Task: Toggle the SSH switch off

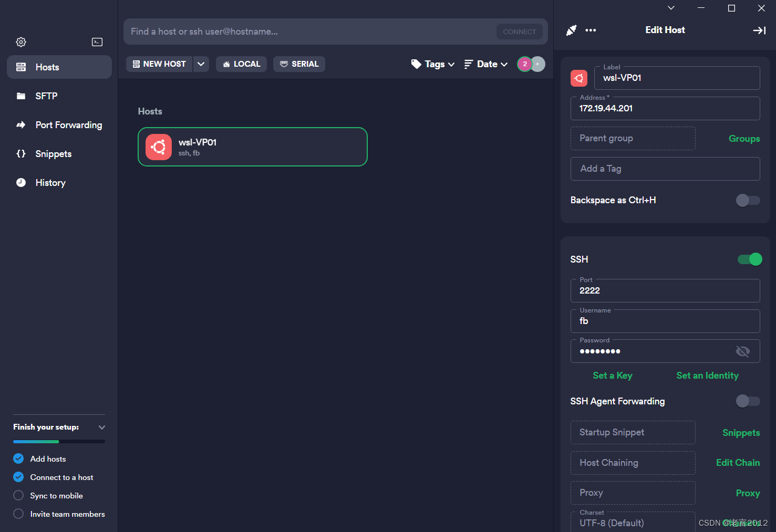Action: (x=750, y=259)
